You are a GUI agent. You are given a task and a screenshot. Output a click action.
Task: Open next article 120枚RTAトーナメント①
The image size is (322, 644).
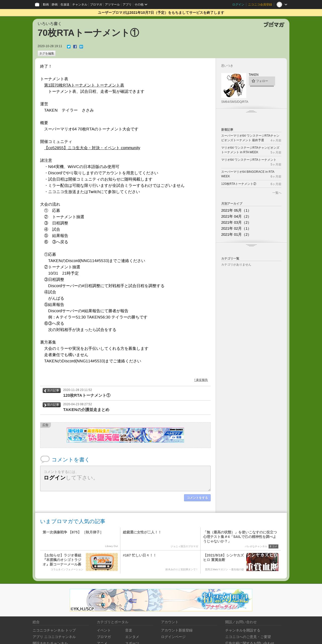[87, 395]
